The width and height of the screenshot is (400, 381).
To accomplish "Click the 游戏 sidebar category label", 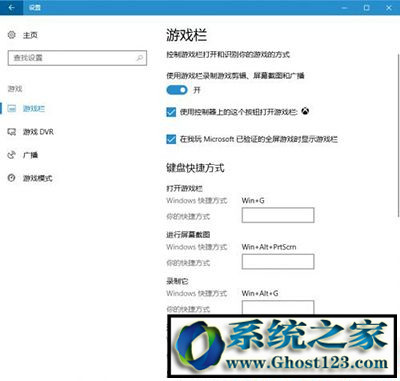I will coord(15,89).
